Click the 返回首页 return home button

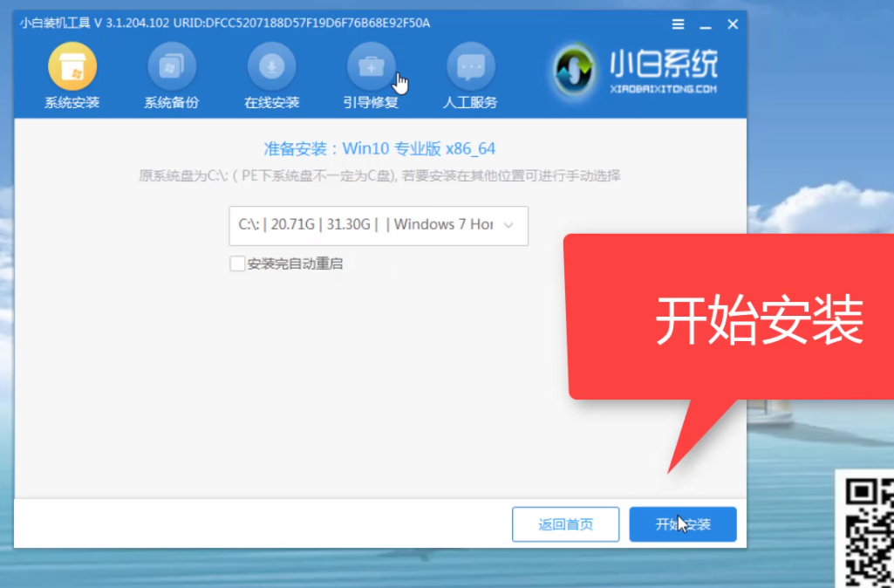coord(565,524)
